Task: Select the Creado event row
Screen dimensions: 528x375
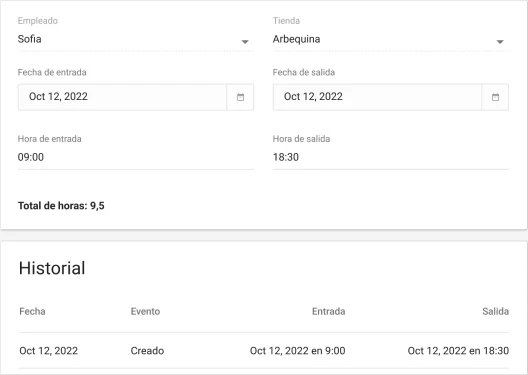Action: tap(264, 351)
